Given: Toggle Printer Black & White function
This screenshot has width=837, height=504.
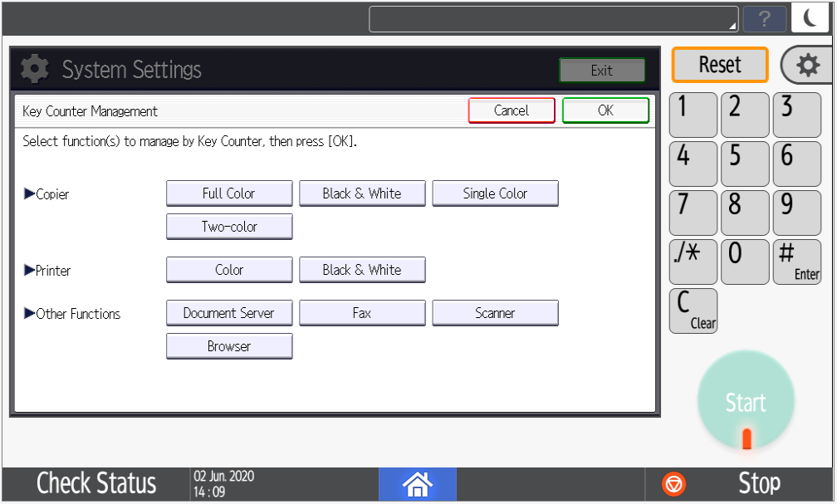Looking at the screenshot, I should tap(362, 270).
